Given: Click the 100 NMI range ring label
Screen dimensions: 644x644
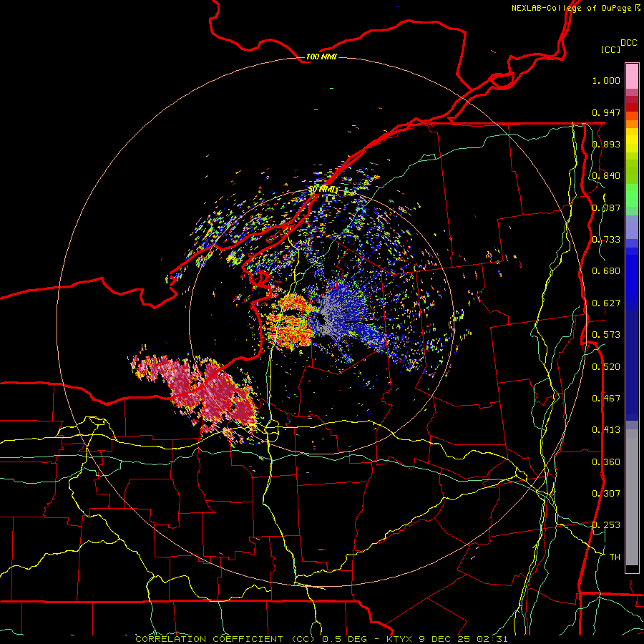Looking at the screenshot, I should click(321, 57).
